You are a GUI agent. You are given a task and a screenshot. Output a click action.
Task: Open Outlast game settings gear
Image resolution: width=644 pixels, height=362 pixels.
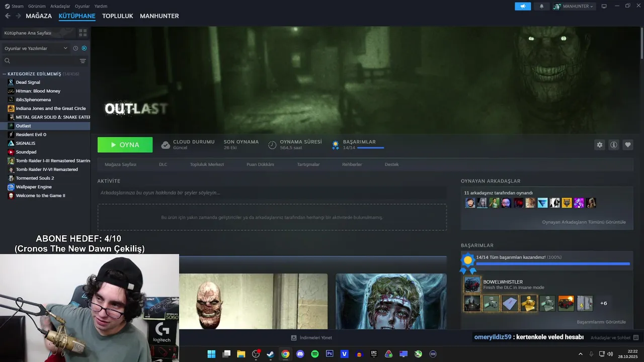[x=599, y=145]
